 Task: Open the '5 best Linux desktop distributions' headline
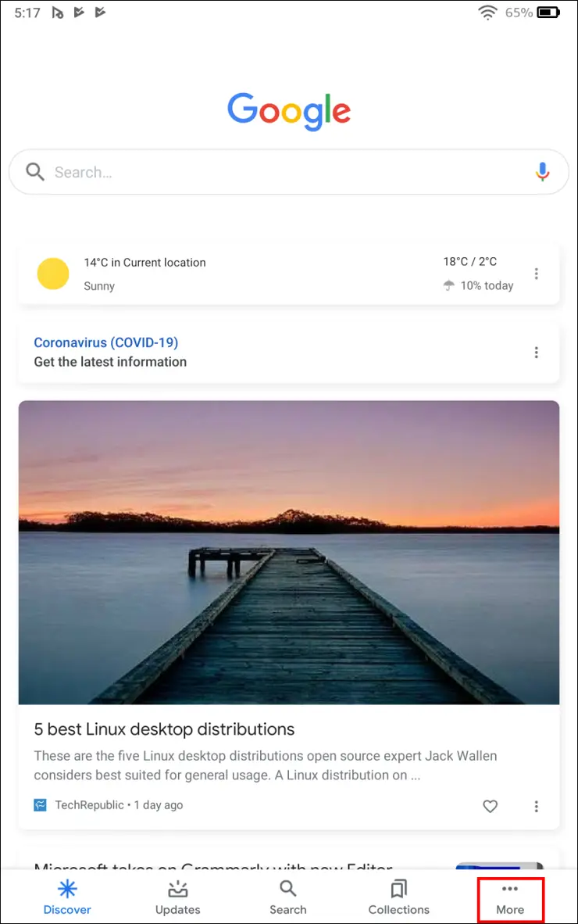point(165,729)
